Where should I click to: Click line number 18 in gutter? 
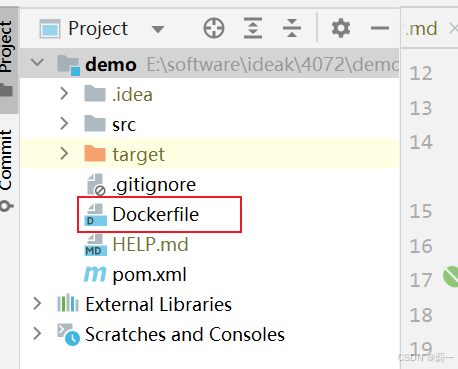tap(421, 315)
